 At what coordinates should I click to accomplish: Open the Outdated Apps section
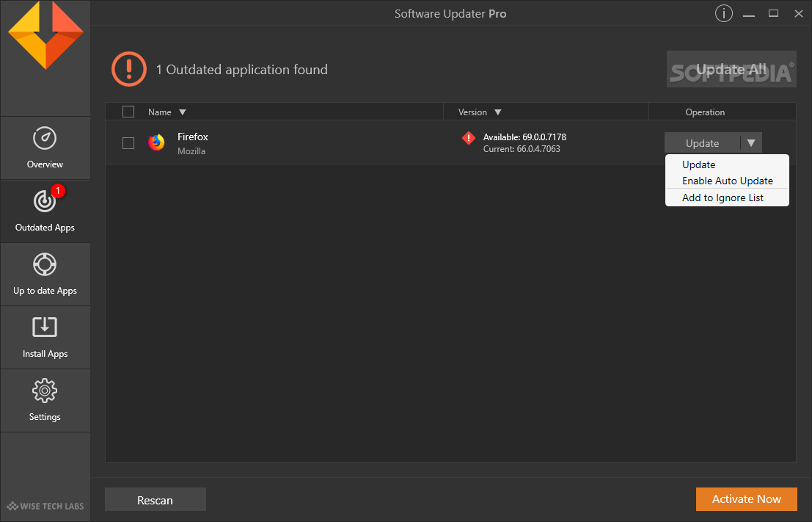click(x=45, y=211)
